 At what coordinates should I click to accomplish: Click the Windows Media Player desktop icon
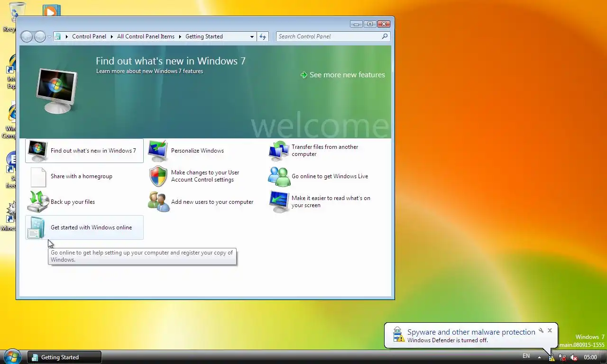tap(51, 10)
